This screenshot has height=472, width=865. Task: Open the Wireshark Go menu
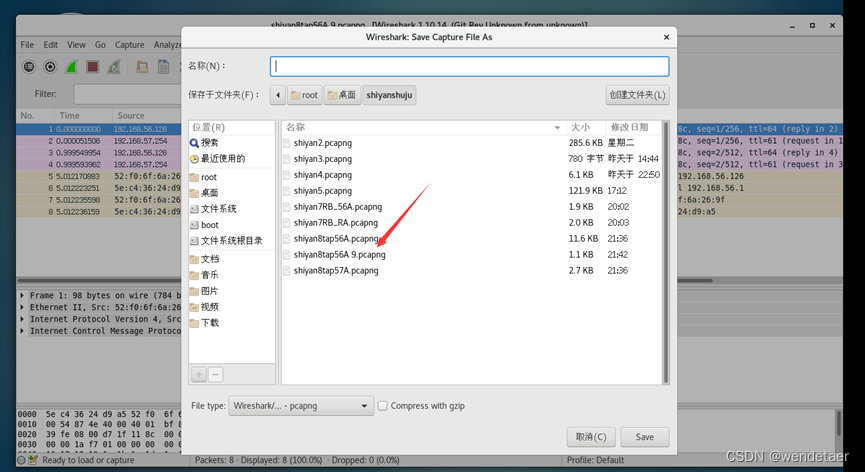pos(100,45)
